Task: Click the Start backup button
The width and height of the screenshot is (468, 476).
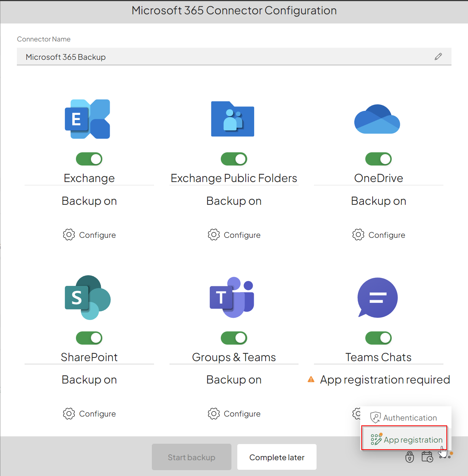Action: (191, 457)
